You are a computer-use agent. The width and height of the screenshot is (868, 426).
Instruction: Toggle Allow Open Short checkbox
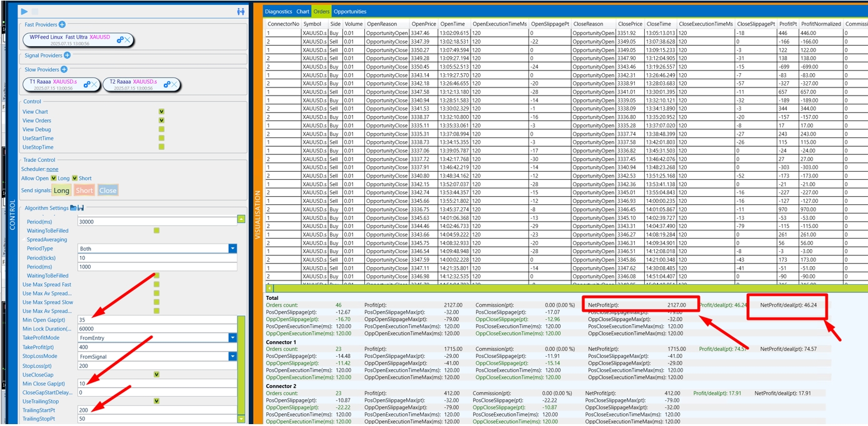pos(75,178)
